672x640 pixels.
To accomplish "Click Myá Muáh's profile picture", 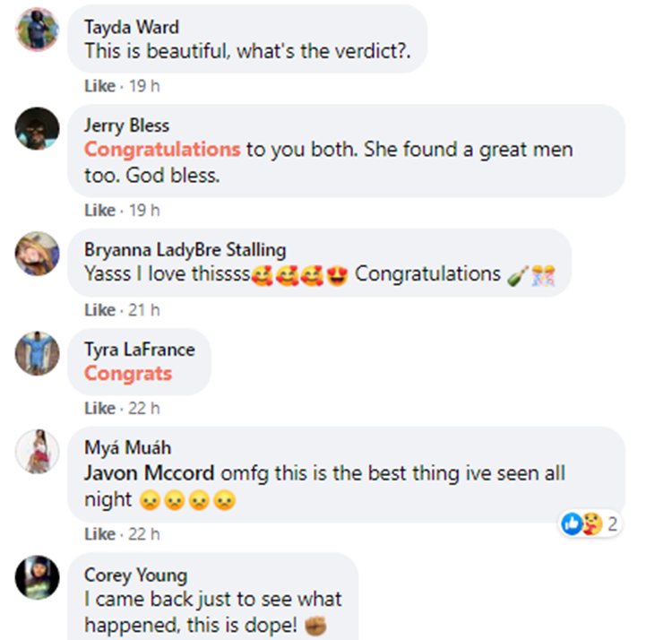I will [x=37, y=451].
